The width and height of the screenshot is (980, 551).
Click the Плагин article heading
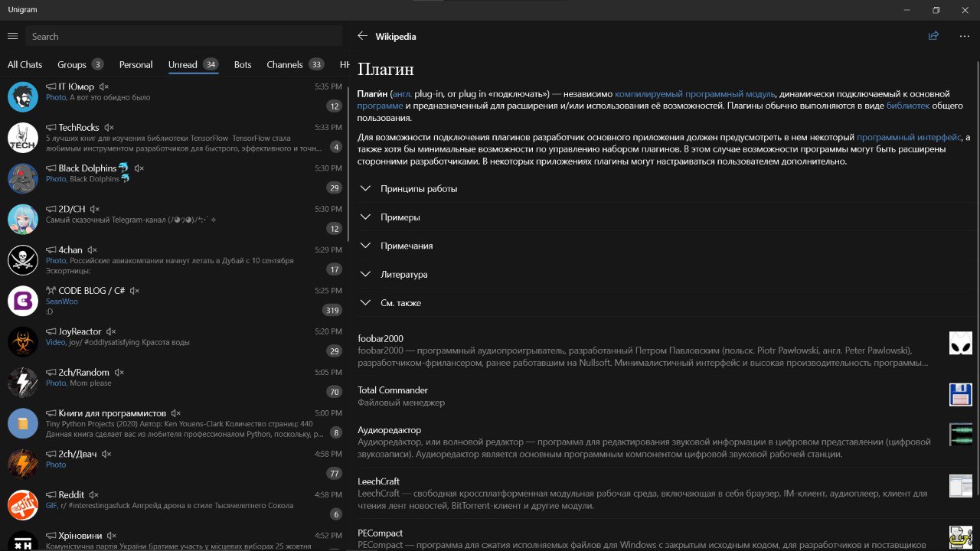[386, 70]
